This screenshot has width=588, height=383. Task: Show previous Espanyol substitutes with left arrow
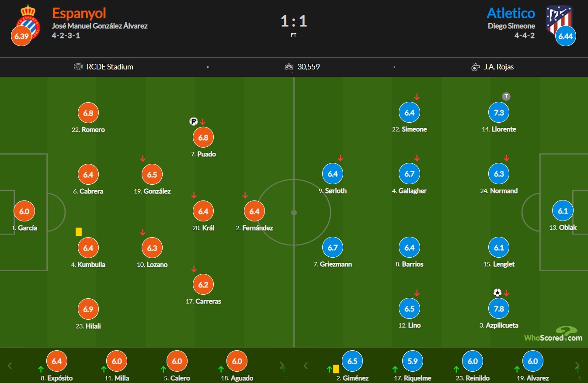(10, 366)
